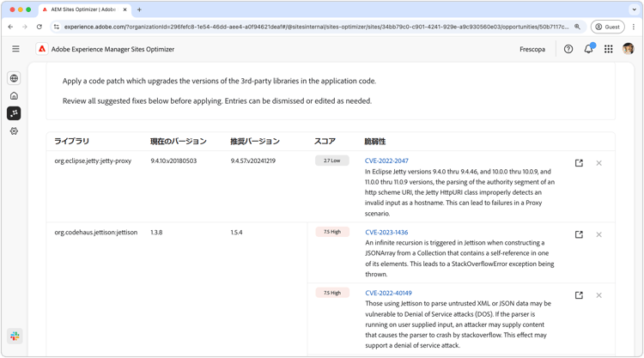Click Adobe Experience Manager Sites Optimizer title

point(112,49)
